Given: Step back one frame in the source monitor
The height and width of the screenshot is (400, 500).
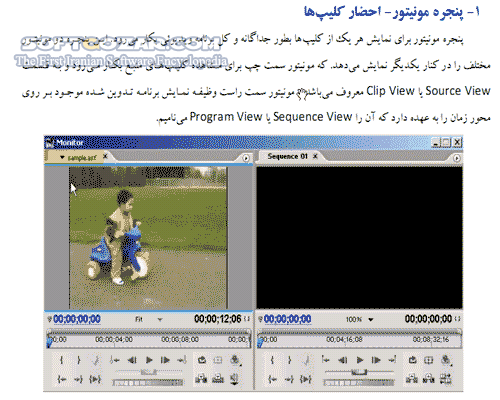Looking at the screenshot, I should (x=132, y=360).
